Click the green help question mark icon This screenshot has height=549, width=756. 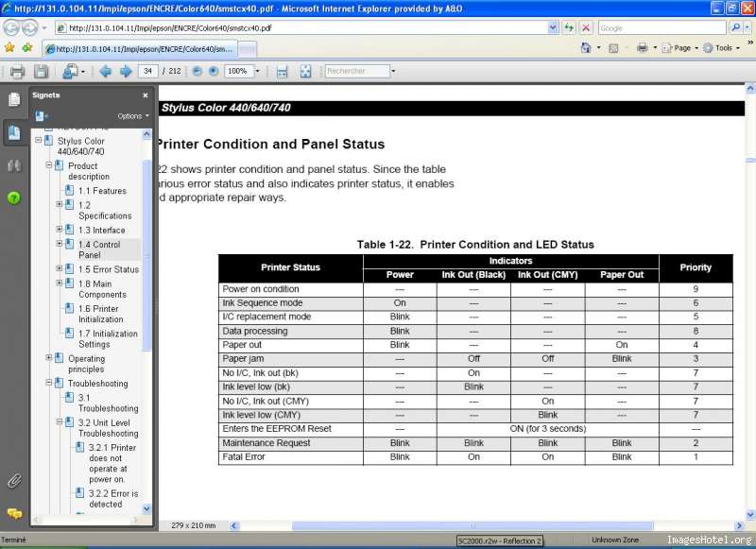(14, 197)
